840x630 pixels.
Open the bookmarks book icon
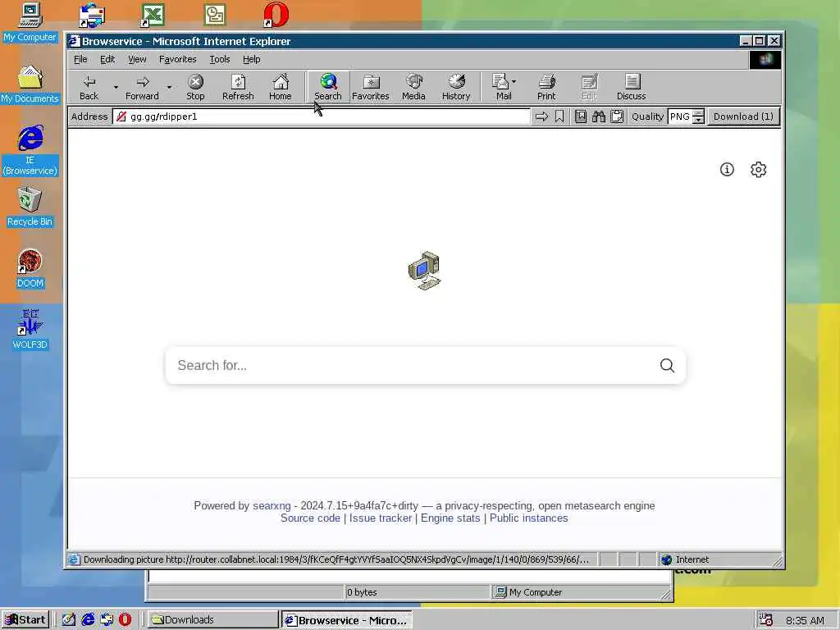[581, 116]
